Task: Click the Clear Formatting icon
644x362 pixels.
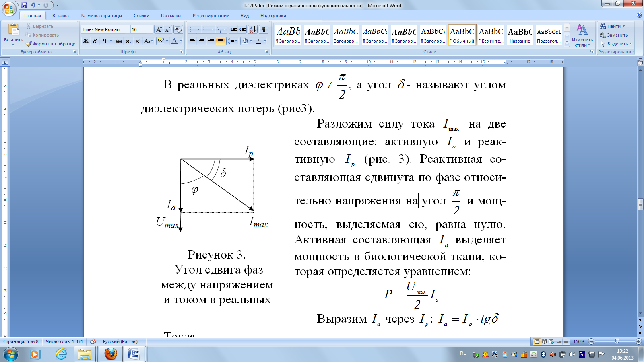Action: [x=179, y=29]
